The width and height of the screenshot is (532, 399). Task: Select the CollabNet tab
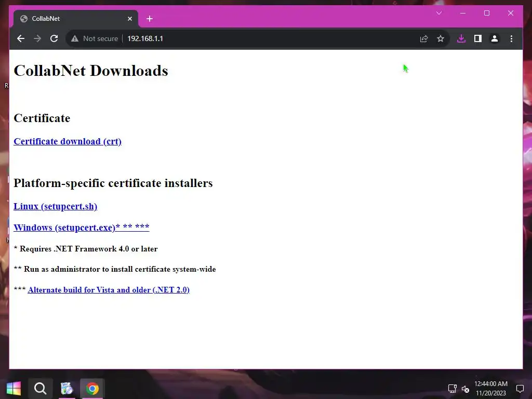(76, 19)
